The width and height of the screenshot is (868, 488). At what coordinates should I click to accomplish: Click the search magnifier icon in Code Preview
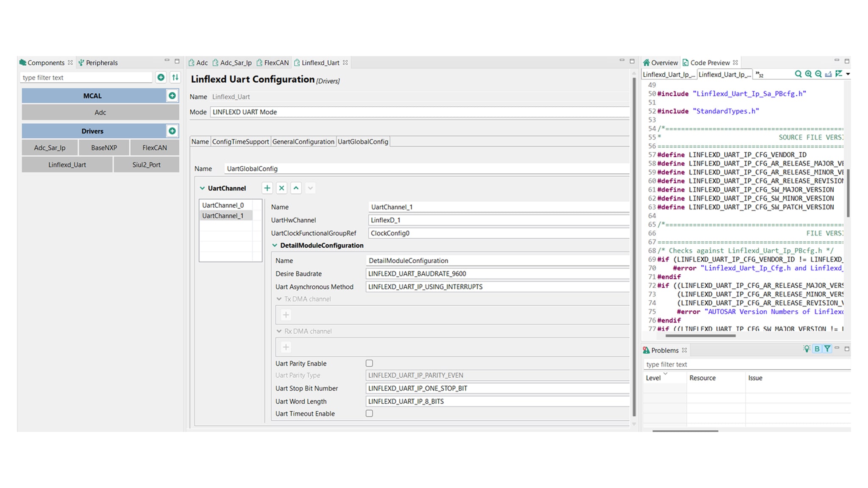(798, 74)
